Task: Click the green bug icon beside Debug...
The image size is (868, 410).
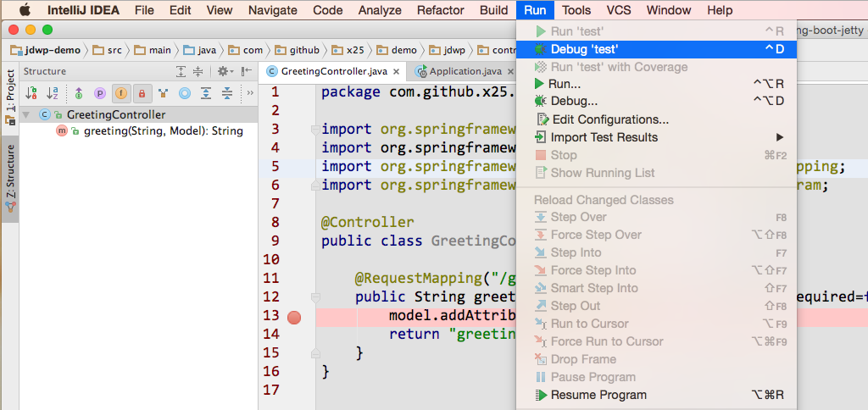Action: (x=540, y=102)
